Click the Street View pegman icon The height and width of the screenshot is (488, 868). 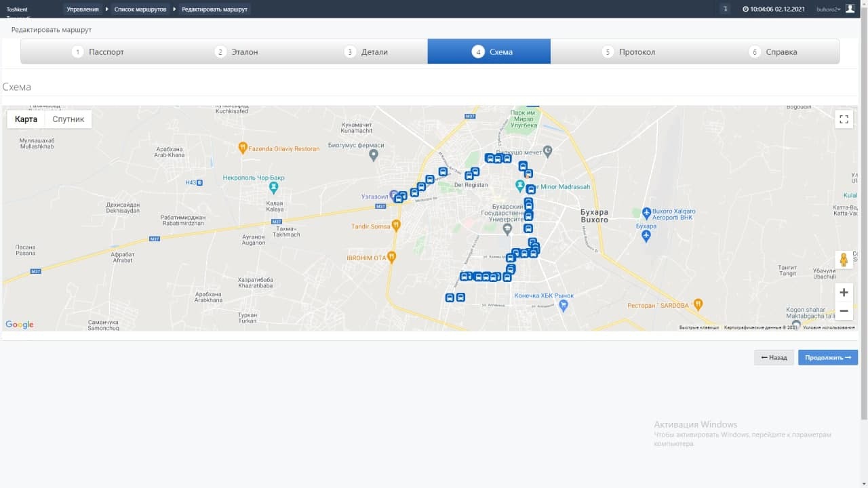844,260
